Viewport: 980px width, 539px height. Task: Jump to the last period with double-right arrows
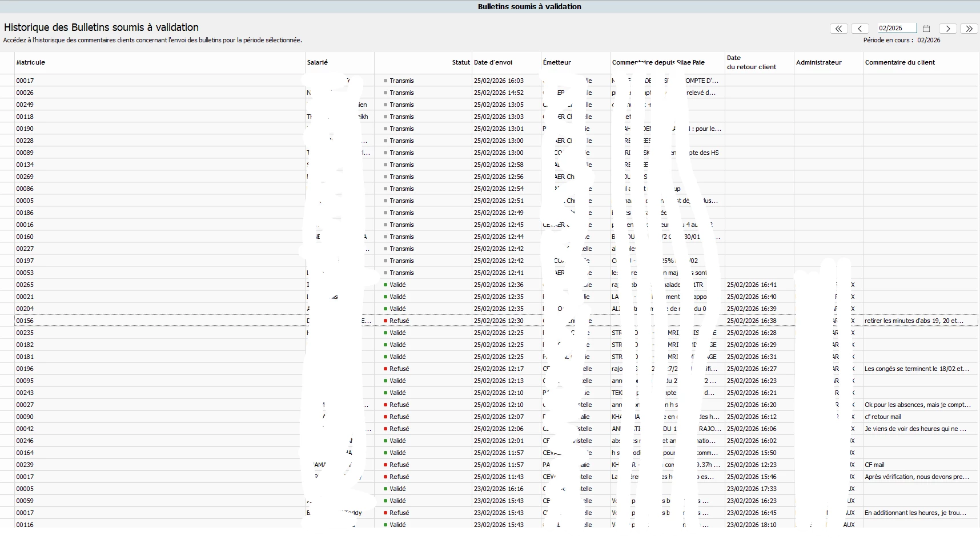[969, 29]
